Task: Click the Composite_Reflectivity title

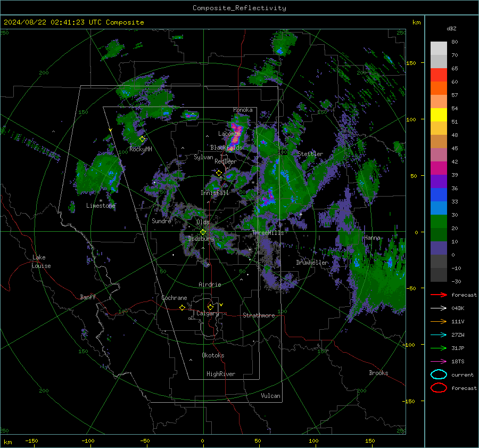Action: [x=240, y=8]
